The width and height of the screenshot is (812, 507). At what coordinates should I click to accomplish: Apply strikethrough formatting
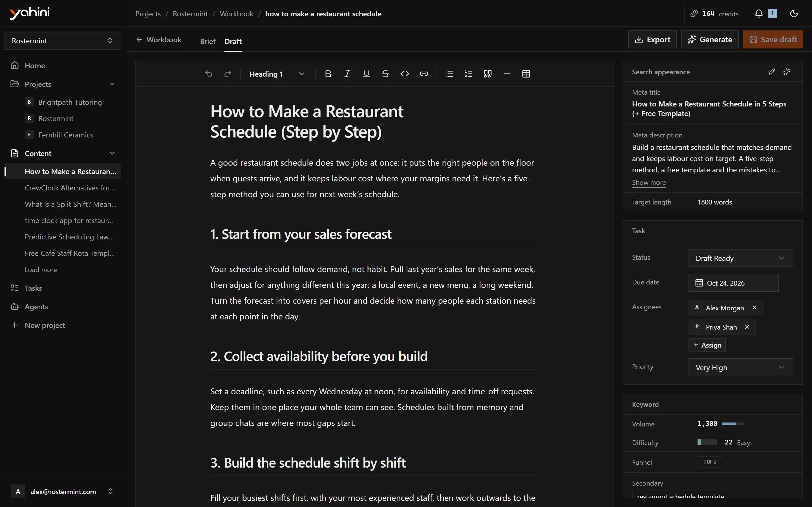(x=385, y=74)
